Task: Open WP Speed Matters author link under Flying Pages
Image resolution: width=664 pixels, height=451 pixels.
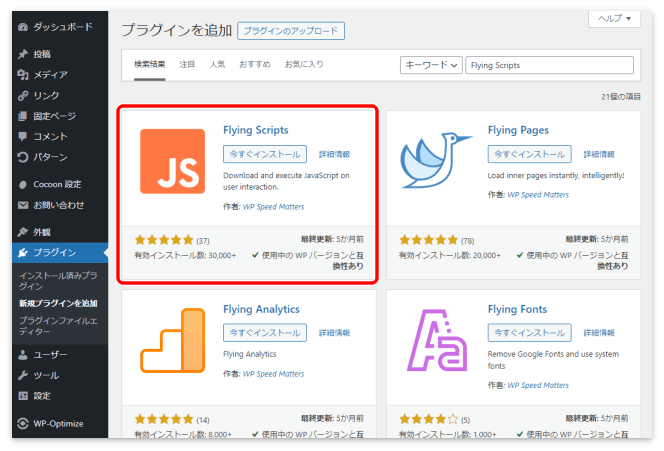Action: point(538,195)
